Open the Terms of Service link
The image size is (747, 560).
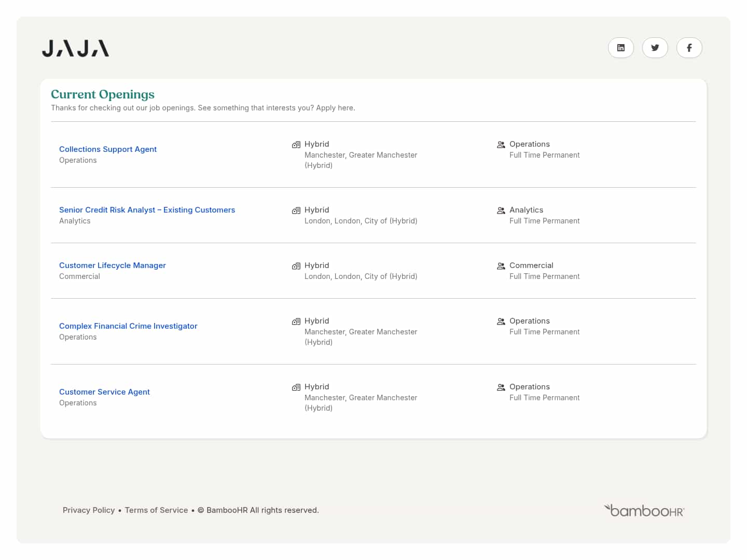tap(157, 510)
